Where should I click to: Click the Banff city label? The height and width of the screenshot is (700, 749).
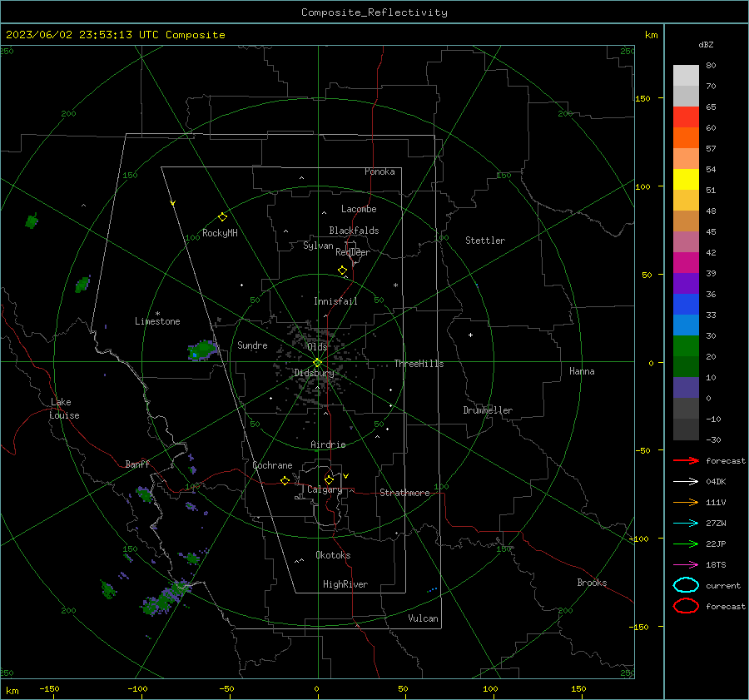[137, 464]
